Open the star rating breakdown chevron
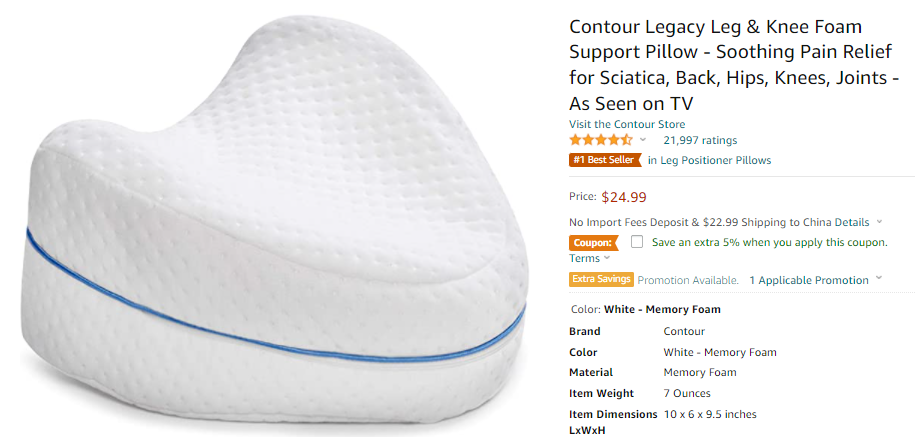915x437 pixels. (x=643, y=140)
